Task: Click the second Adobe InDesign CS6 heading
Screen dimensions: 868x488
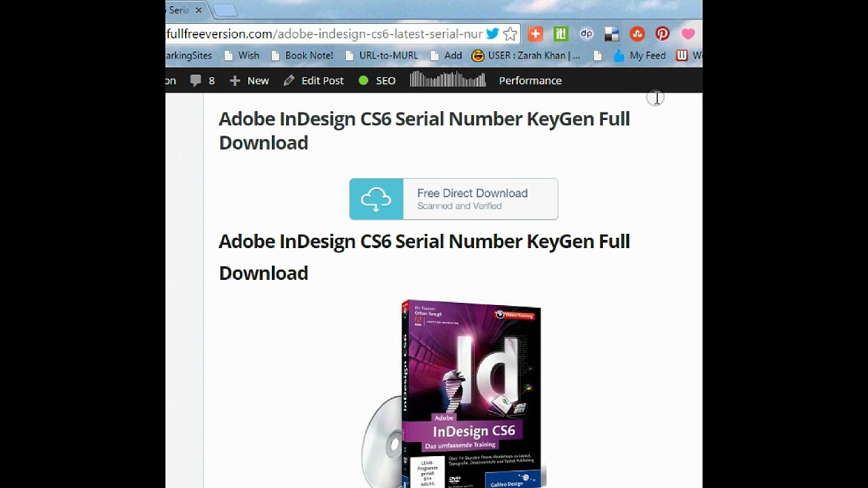Action: click(425, 257)
